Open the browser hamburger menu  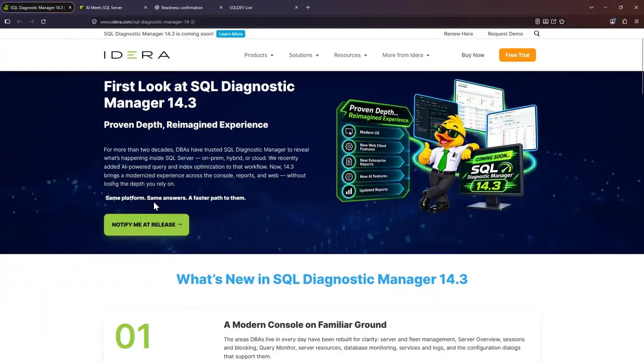click(x=636, y=22)
